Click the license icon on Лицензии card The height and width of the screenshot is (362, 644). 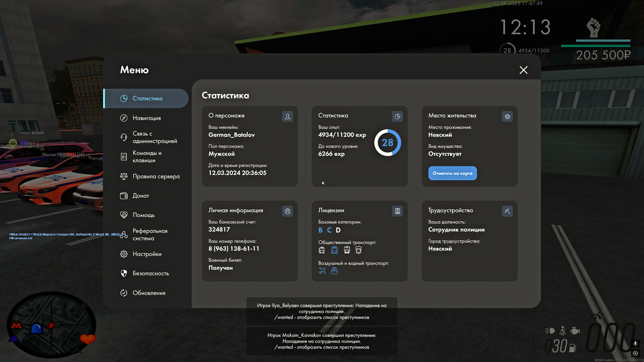tap(397, 211)
